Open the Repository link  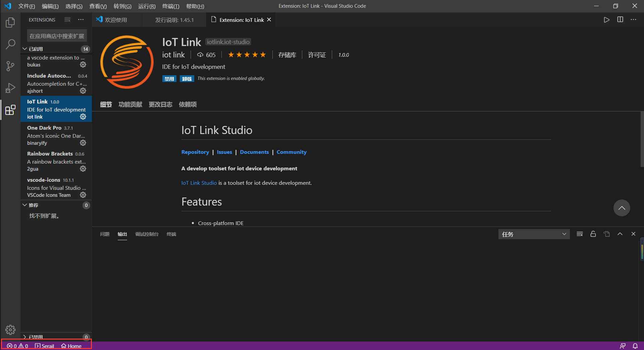[x=195, y=152]
